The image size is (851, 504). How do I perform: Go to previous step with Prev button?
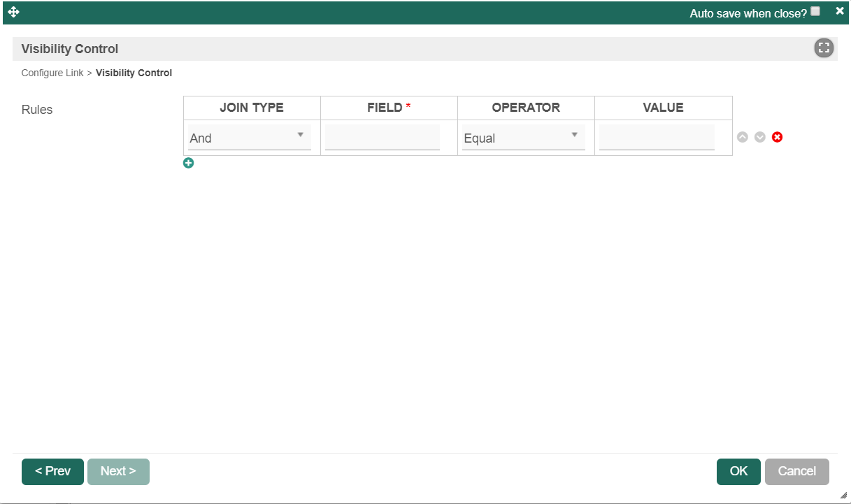tap(52, 471)
